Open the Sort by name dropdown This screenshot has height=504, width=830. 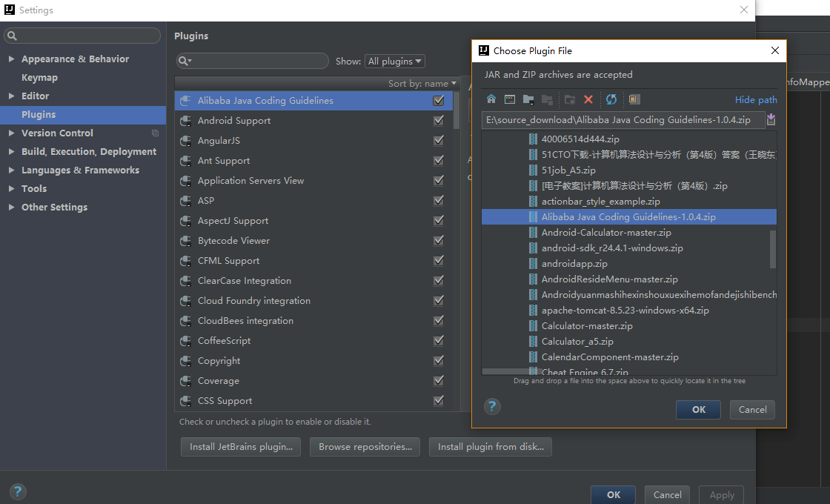tap(422, 84)
